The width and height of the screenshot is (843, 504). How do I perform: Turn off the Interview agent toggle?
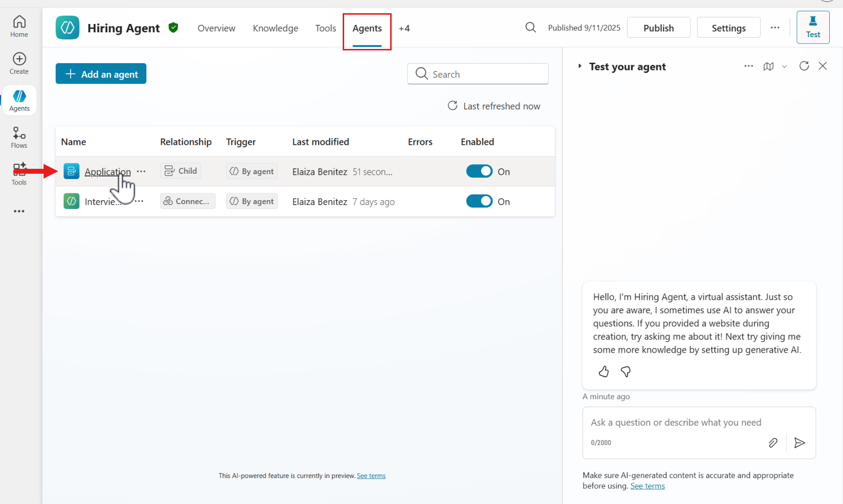point(479,201)
